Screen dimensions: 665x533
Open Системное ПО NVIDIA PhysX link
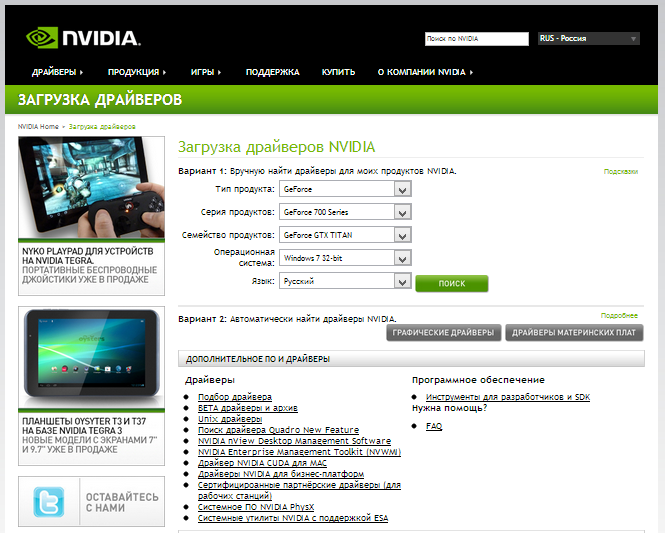click(256, 507)
